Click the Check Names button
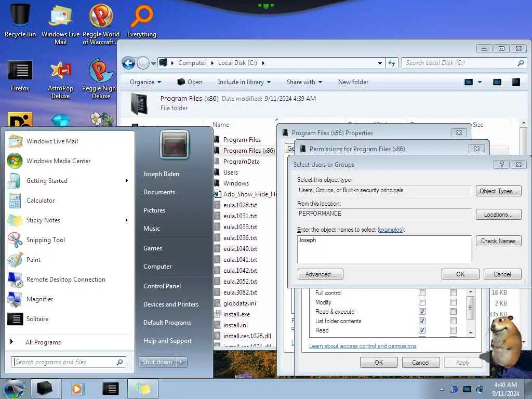This screenshot has height=399, width=532. coord(498,241)
